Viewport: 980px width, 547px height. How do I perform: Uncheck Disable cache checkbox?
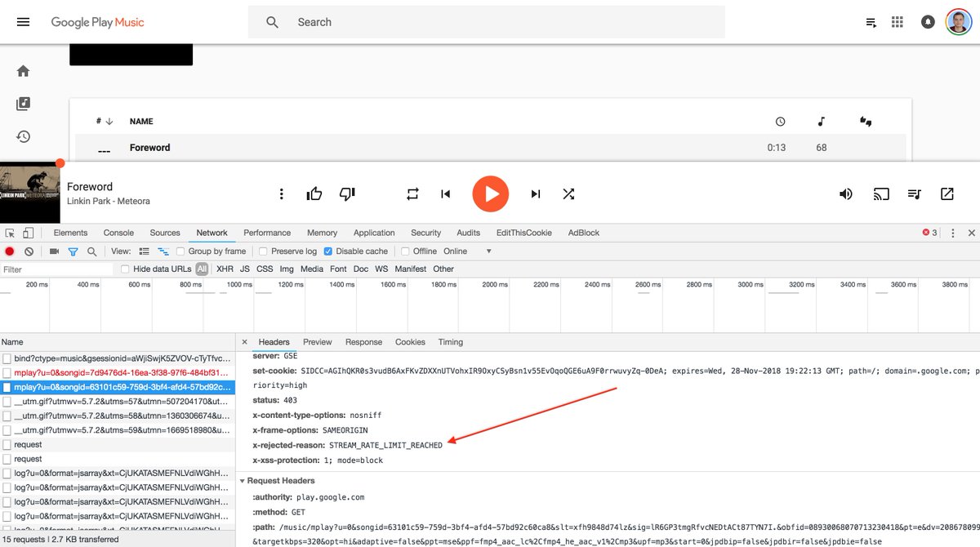tap(328, 251)
